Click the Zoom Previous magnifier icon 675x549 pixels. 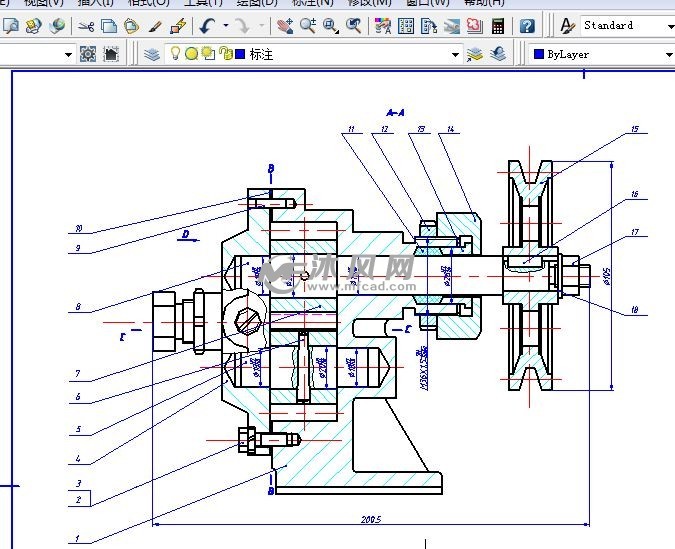354,26
